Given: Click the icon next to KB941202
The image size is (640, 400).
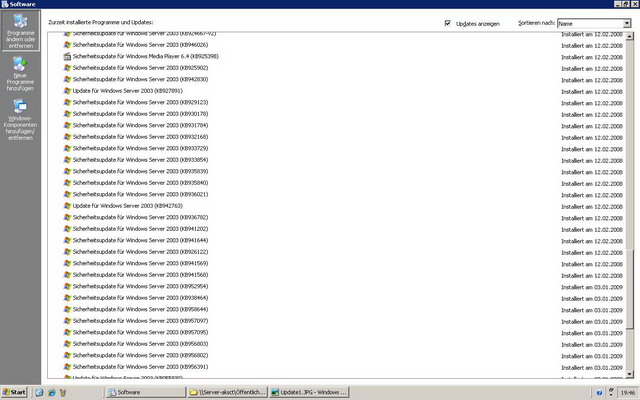Looking at the screenshot, I should (67, 229).
